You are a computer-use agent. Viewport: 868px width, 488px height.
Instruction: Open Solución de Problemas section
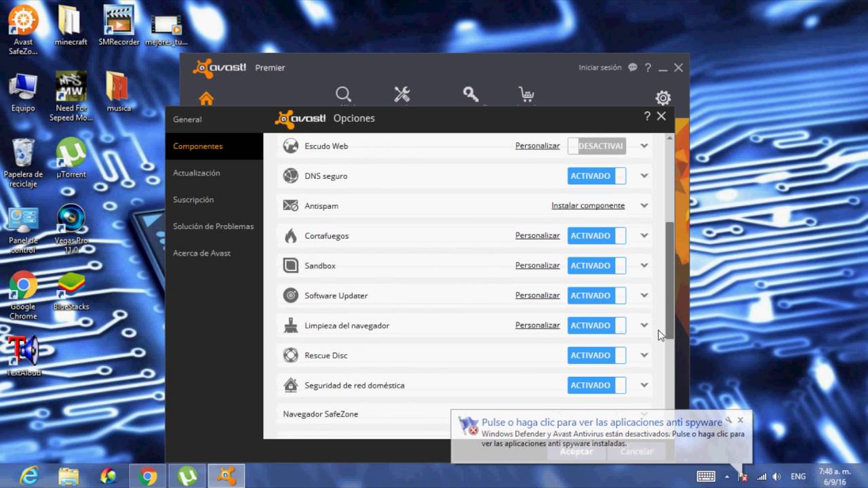pyautogui.click(x=214, y=226)
